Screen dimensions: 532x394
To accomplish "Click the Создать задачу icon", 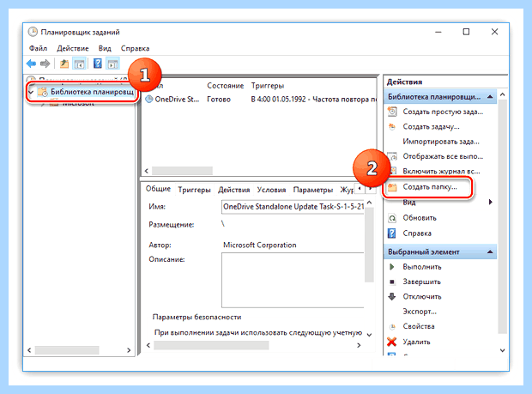I will click(x=392, y=126).
